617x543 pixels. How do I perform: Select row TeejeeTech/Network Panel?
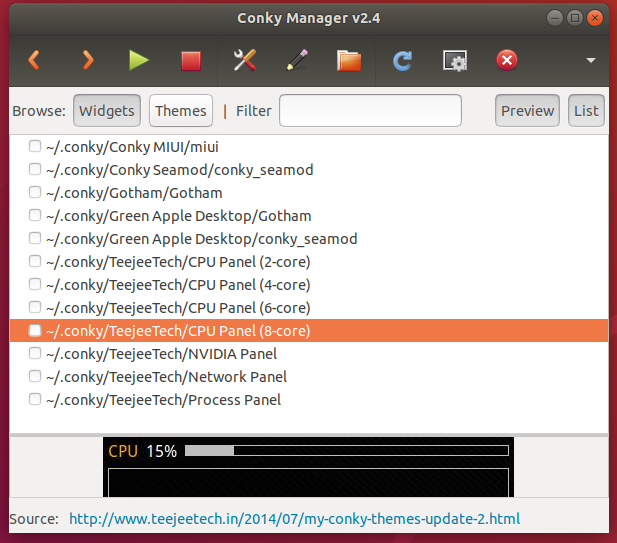click(309, 377)
